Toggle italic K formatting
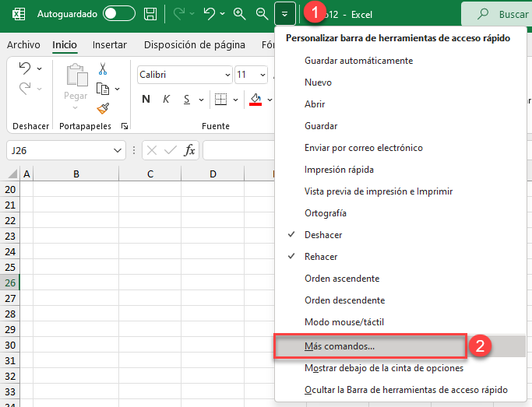This screenshot has height=407, width=532. pyautogui.click(x=166, y=99)
